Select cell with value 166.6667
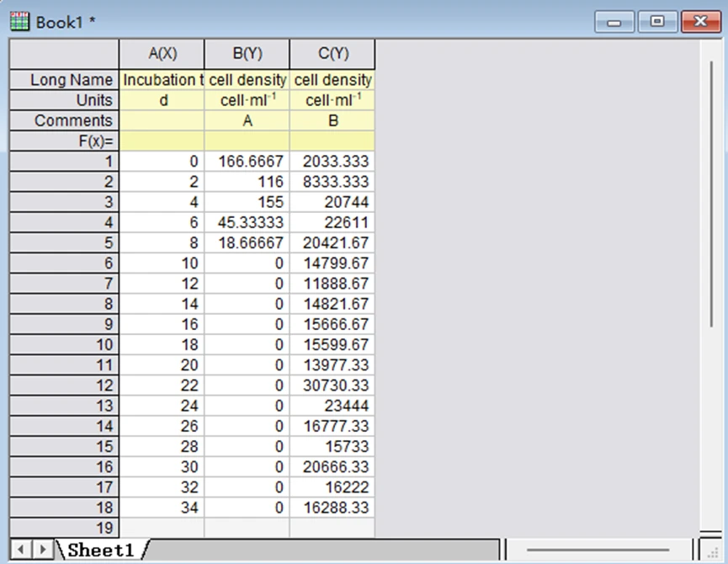728x564 pixels. pyautogui.click(x=247, y=162)
